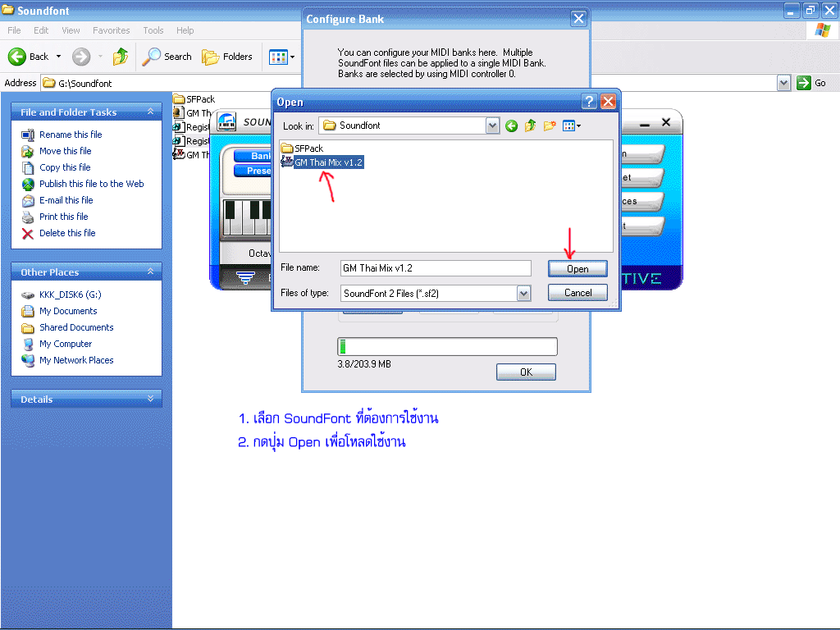Collapse the Other Places panel
Viewport: 840px width, 630px height.
151,272
